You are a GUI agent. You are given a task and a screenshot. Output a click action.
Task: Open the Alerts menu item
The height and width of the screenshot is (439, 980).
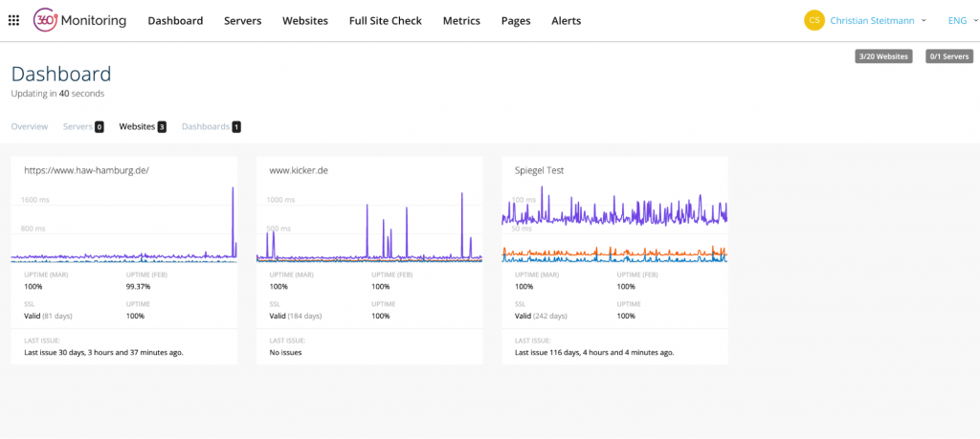[567, 21]
